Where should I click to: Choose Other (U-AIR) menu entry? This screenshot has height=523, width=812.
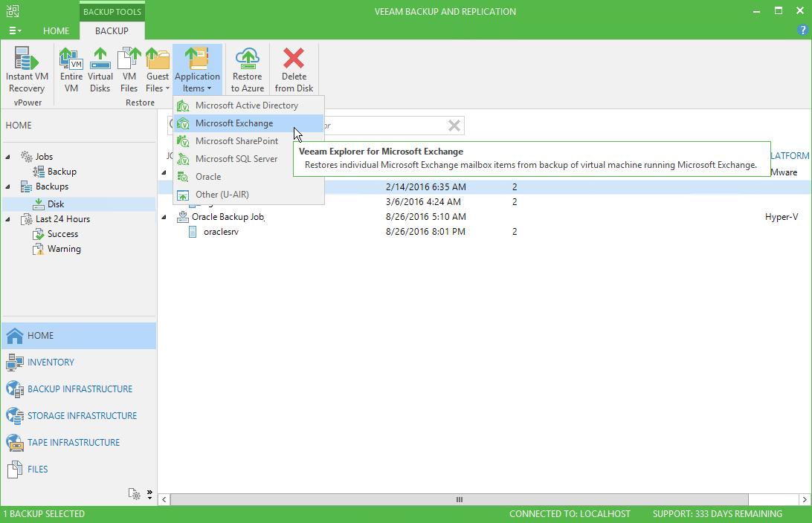(x=248, y=195)
